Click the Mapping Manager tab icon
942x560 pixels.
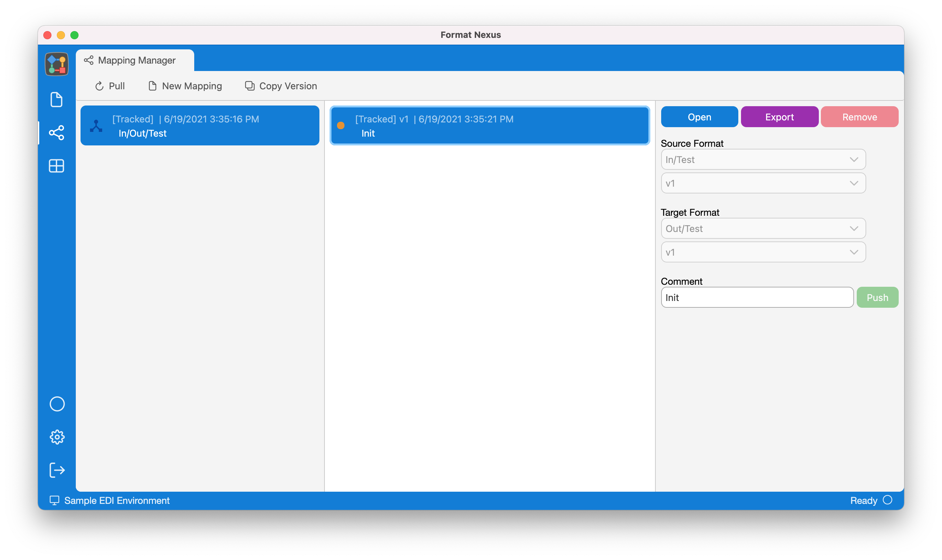pyautogui.click(x=89, y=61)
